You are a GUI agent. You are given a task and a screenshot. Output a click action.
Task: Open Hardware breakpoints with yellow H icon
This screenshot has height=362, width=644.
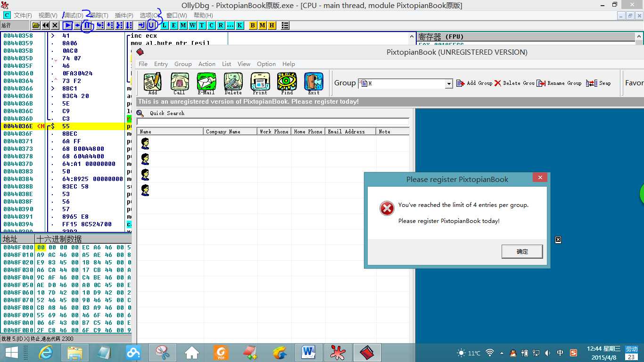click(272, 25)
